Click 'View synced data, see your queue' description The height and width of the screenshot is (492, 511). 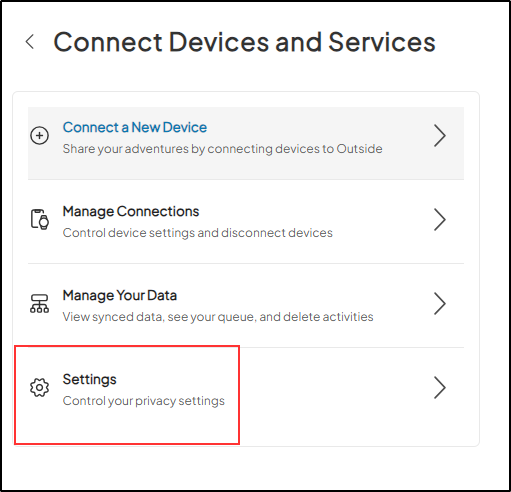[218, 317]
